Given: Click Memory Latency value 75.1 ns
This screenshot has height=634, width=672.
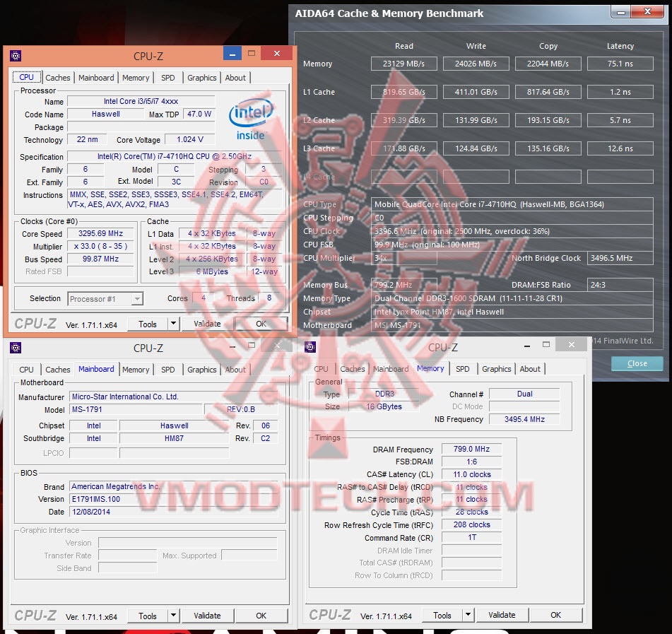Looking at the screenshot, I should point(620,64).
